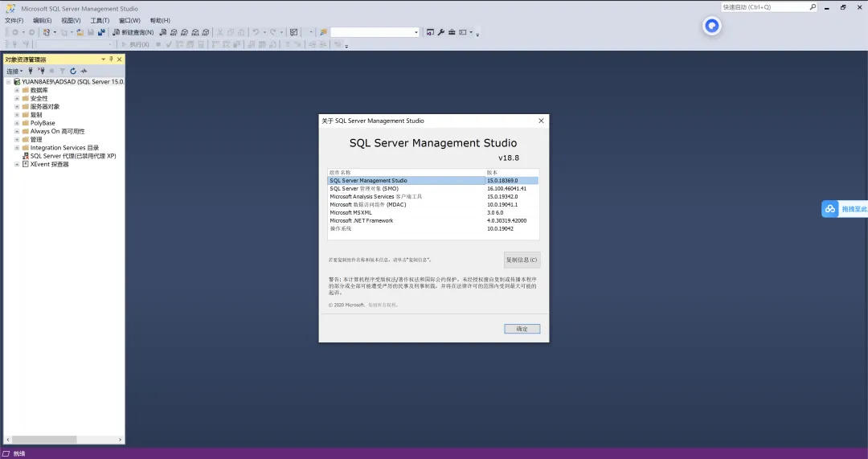
Task: Select the 复制 folder in tree
Action: [x=36, y=115]
